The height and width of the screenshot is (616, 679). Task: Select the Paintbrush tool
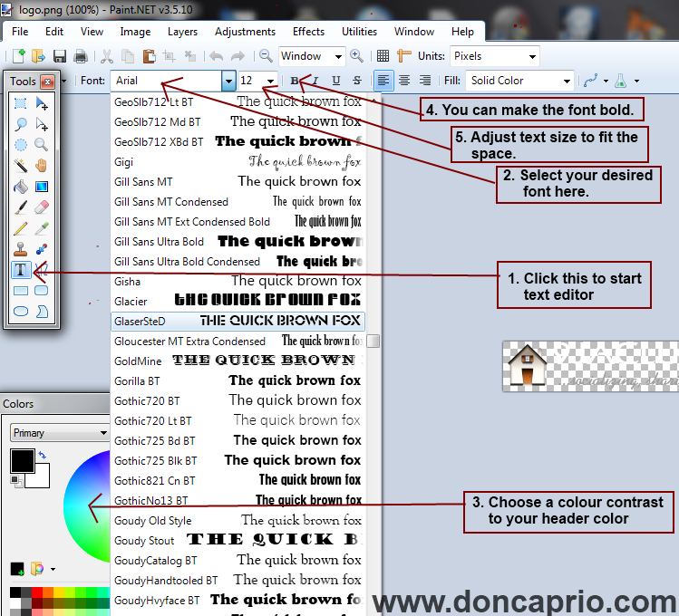(x=20, y=207)
